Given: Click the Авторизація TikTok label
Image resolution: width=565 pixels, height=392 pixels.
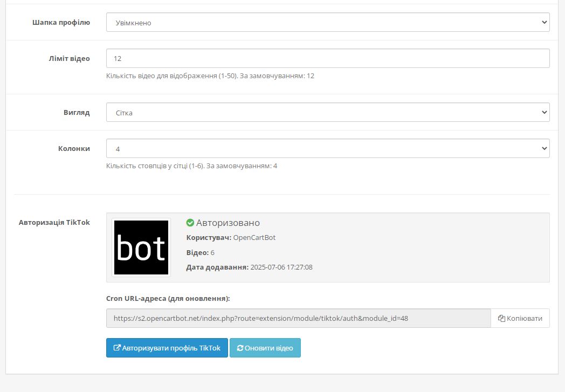Looking at the screenshot, I should 54,222.
